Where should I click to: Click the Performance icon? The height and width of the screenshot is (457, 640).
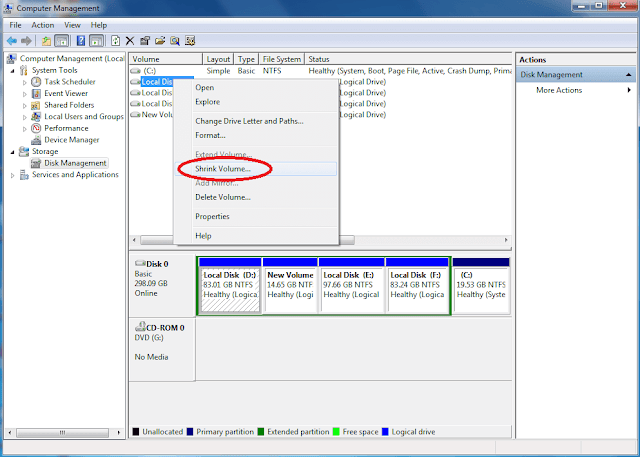click(x=36, y=128)
